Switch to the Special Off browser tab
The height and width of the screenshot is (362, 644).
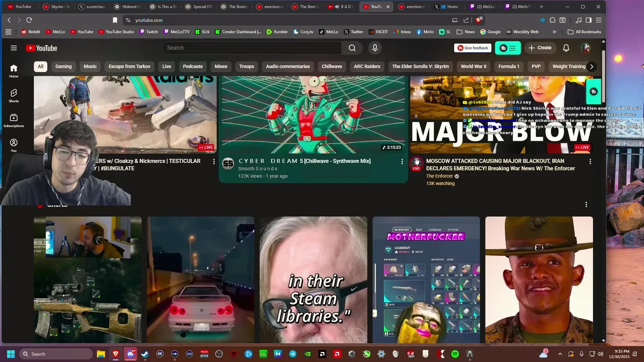pos(199,7)
